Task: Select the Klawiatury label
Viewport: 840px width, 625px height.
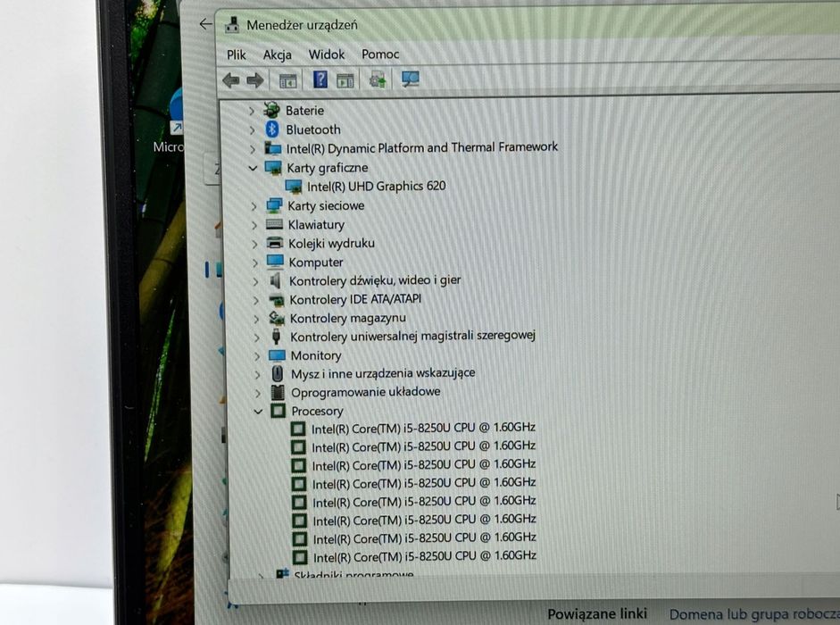Action: 316,225
